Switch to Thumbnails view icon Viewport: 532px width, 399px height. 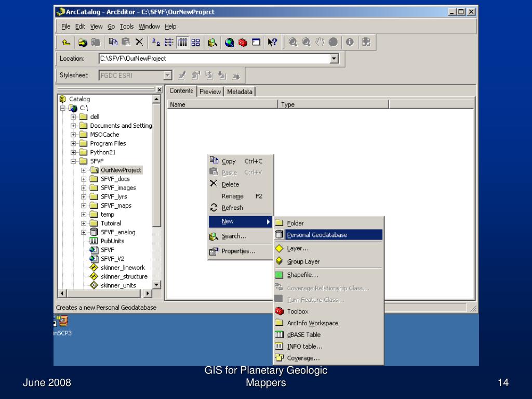[x=196, y=43]
